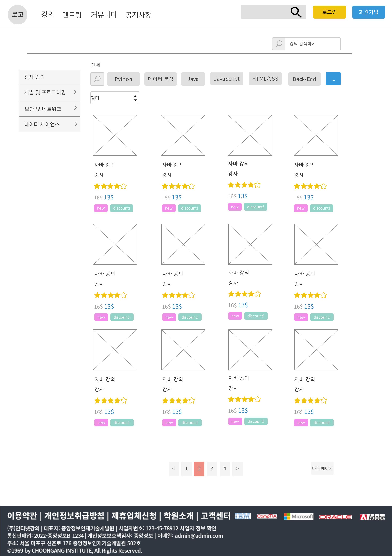Image resolution: width=392 pixels, height=556 pixels.
Task: Click the Adobe logo in footer
Action: 372,517
